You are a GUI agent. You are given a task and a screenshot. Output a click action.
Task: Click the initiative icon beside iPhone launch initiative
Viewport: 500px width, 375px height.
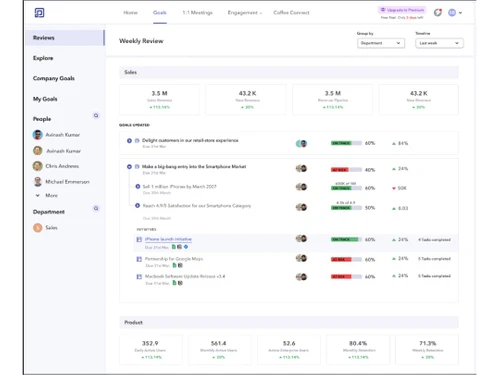pos(139,239)
